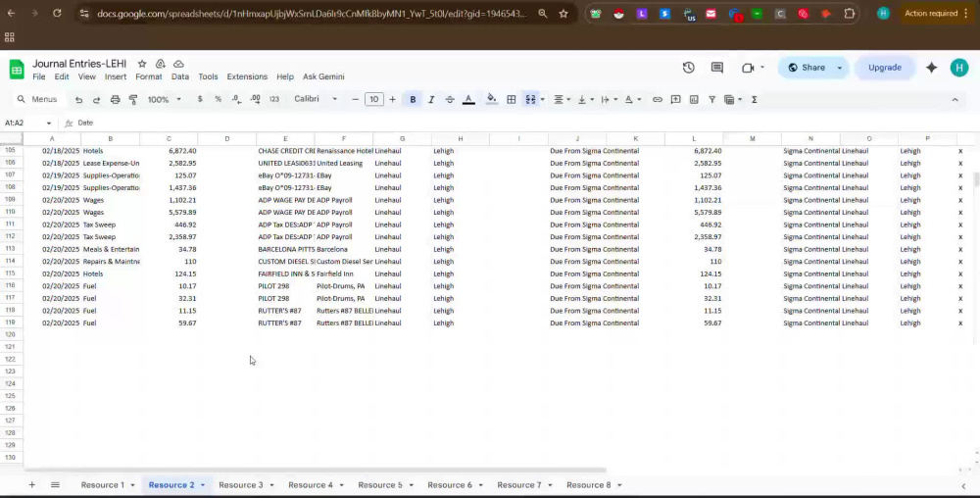Add a new sheet with plus icon

tap(32, 485)
